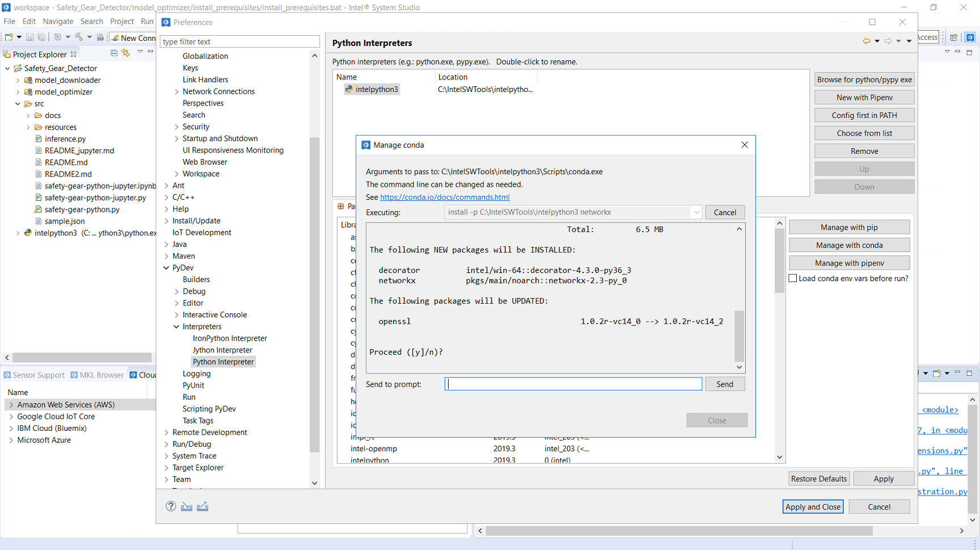Open the File menu
The image size is (980, 550).
click(10, 21)
